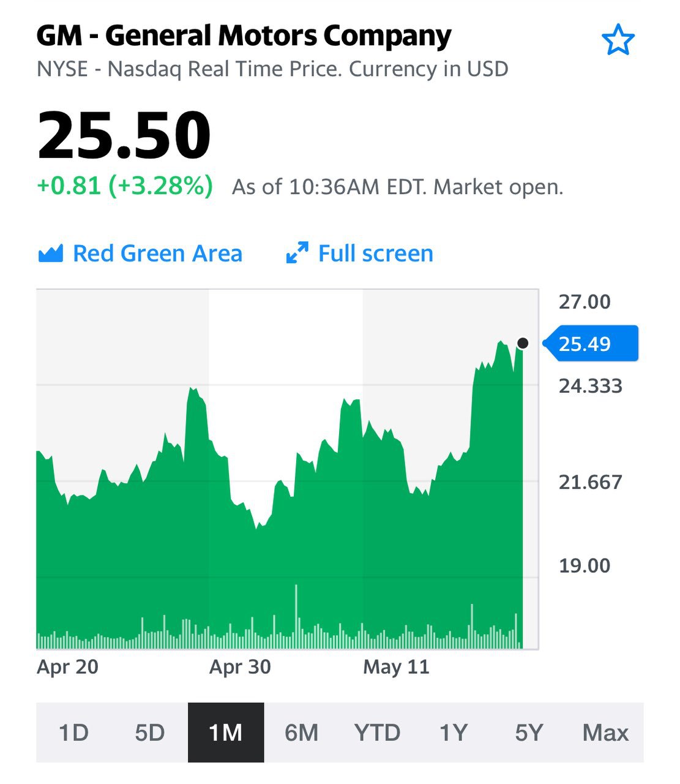Click the large 25.50 price value
The height and width of the screenshot is (784, 680).
pyautogui.click(x=124, y=135)
